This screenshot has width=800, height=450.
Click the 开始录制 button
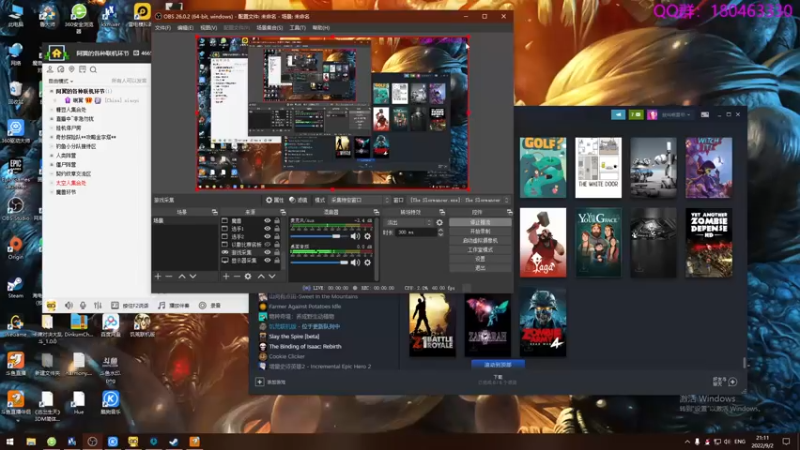[480, 232]
